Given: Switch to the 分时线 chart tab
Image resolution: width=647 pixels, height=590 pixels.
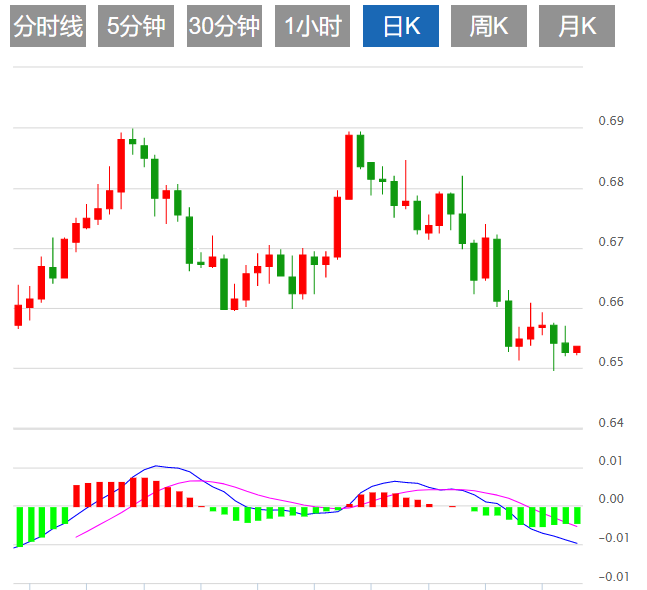Looking at the screenshot, I should click(48, 26).
